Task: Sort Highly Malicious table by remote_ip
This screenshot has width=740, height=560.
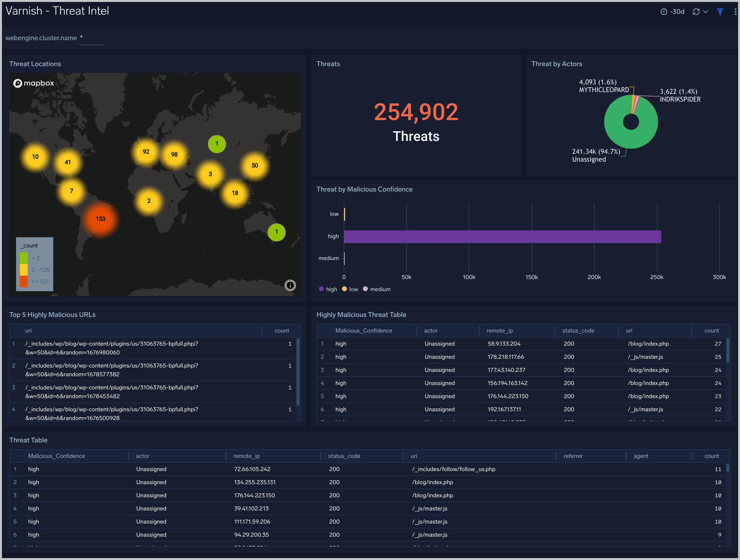Action: (x=500, y=331)
